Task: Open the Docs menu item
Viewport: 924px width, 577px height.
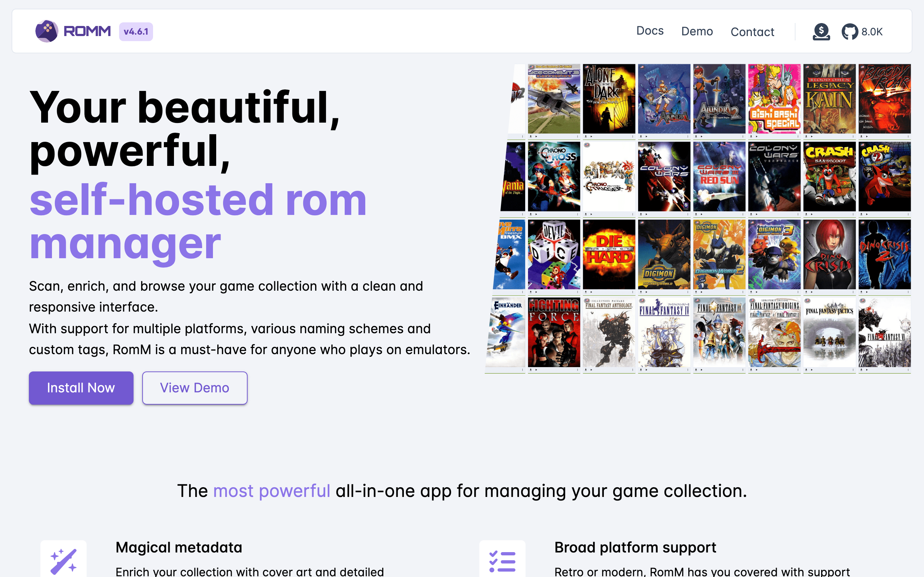Action: 650,31
